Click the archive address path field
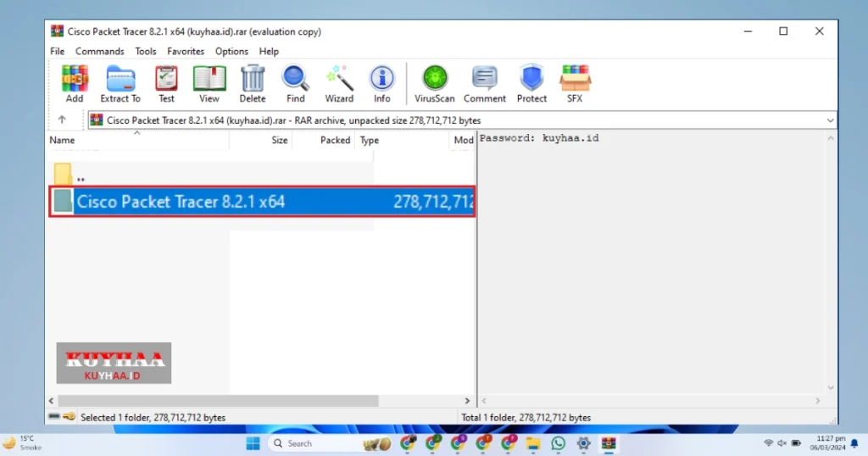The width and height of the screenshot is (868, 456). pos(462,120)
